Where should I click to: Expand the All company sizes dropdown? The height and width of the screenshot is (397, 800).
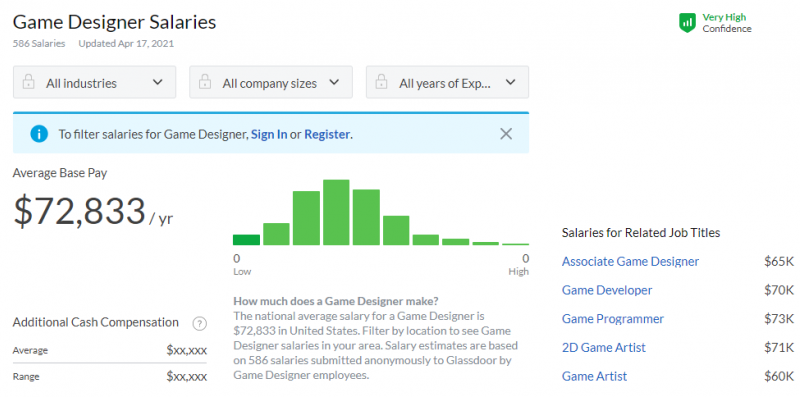tap(271, 82)
